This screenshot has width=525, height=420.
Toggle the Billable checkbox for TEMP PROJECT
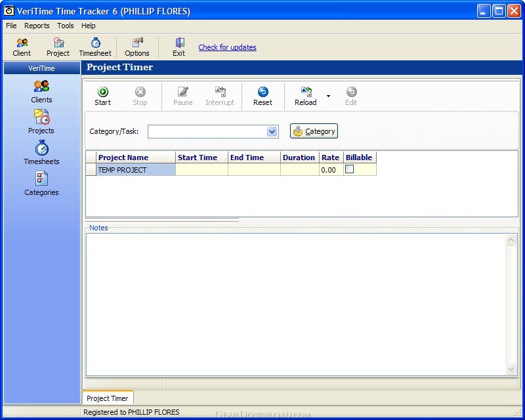pos(350,169)
